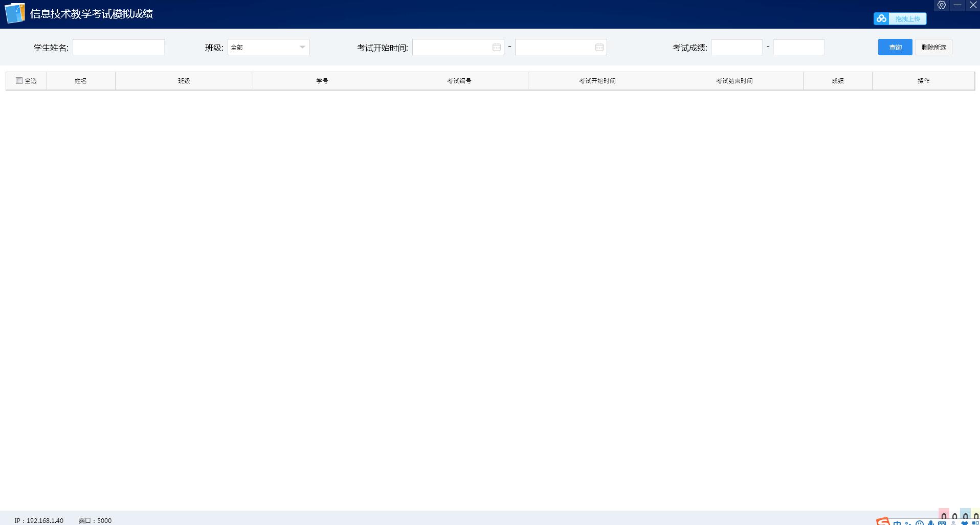Click the cloud icon of 拖拽上传
The height and width of the screenshot is (525, 980).
click(x=881, y=19)
